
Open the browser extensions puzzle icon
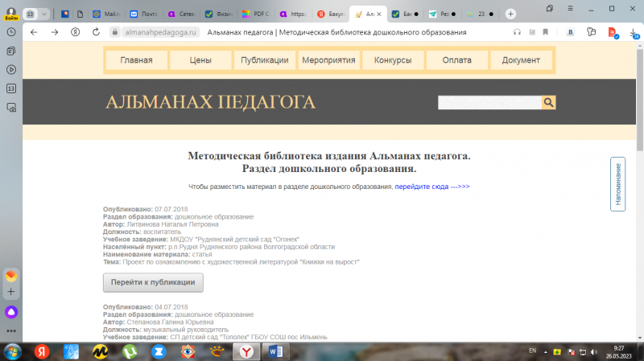[x=591, y=32]
